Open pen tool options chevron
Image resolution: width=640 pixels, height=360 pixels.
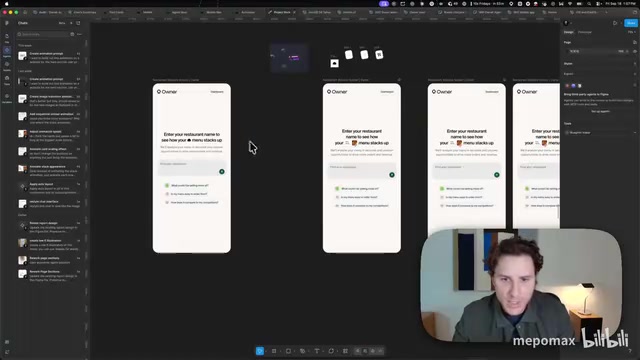309,351
